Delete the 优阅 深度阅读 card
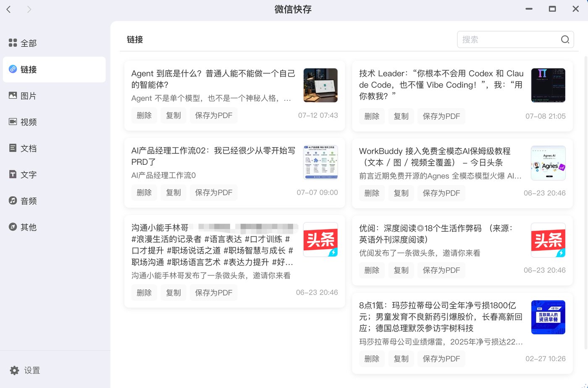 pos(372,270)
